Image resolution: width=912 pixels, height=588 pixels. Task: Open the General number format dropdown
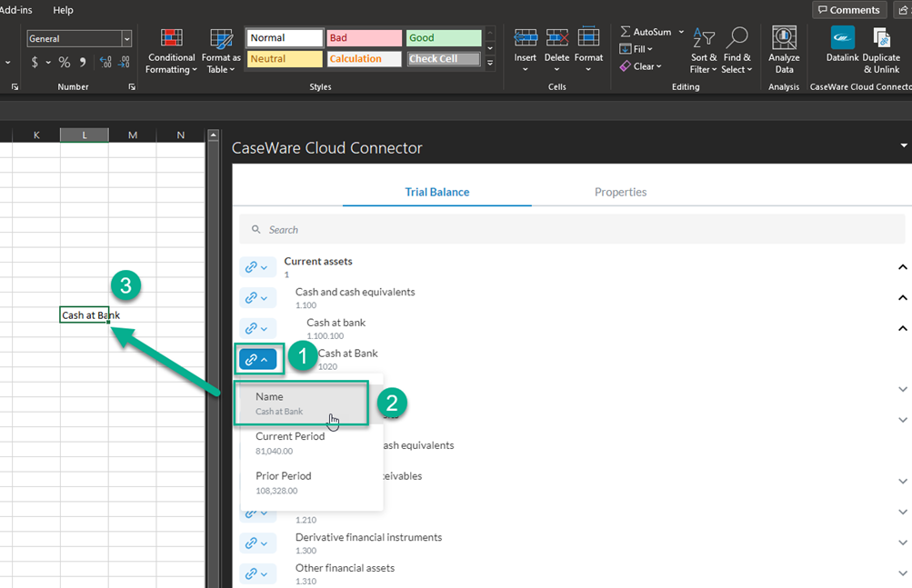pyautogui.click(x=126, y=39)
